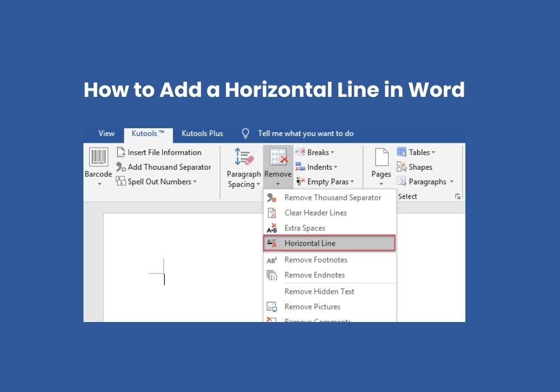The height and width of the screenshot is (392, 560).
Task: Open the Remove dropdown arrow
Action: (278, 184)
